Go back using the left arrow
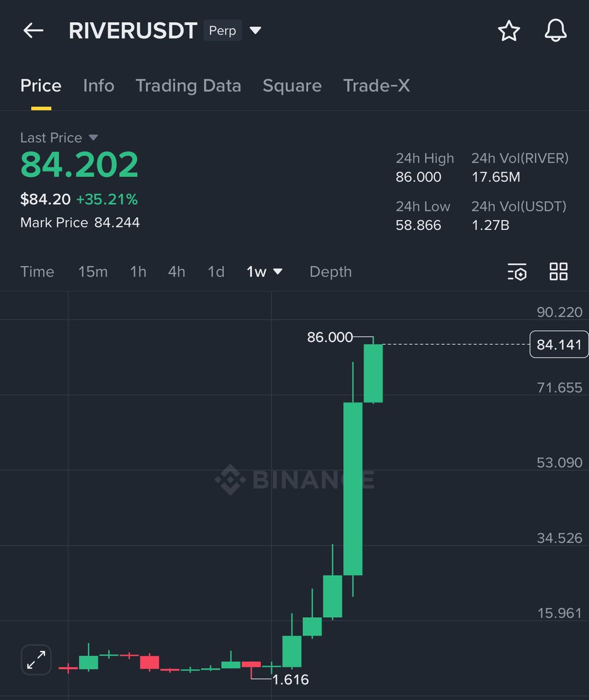 tap(33, 30)
